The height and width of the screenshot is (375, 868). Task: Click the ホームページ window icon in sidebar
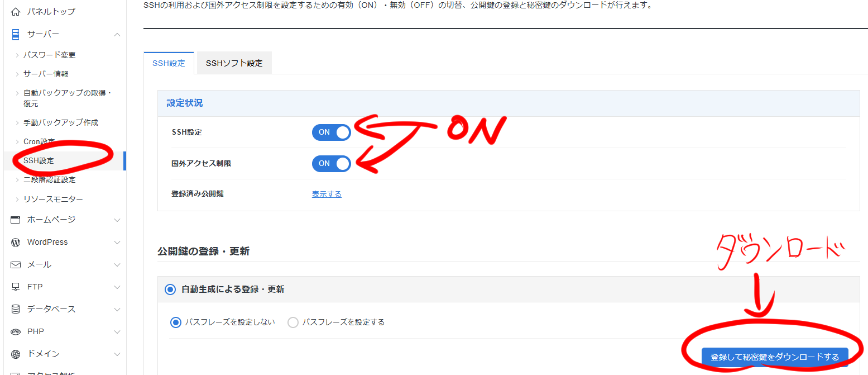click(x=16, y=220)
